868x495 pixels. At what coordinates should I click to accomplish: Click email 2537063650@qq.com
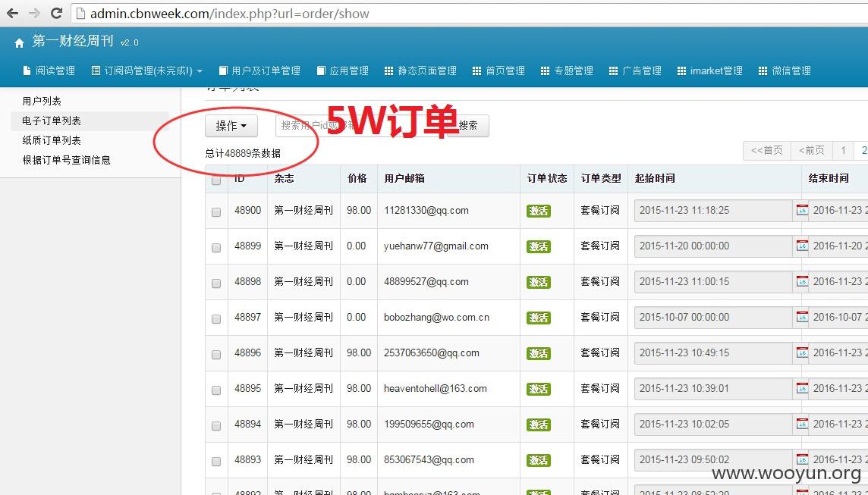[x=432, y=352]
